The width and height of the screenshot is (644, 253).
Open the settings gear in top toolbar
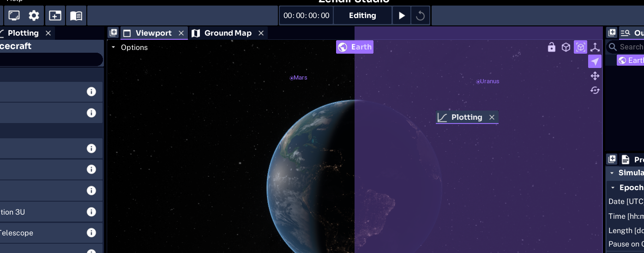point(34,16)
